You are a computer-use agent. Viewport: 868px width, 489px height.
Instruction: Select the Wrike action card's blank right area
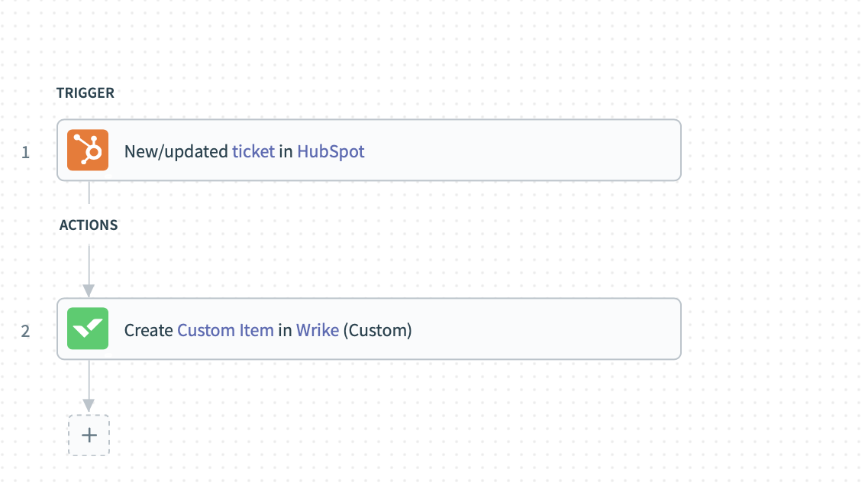click(x=550, y=329)
